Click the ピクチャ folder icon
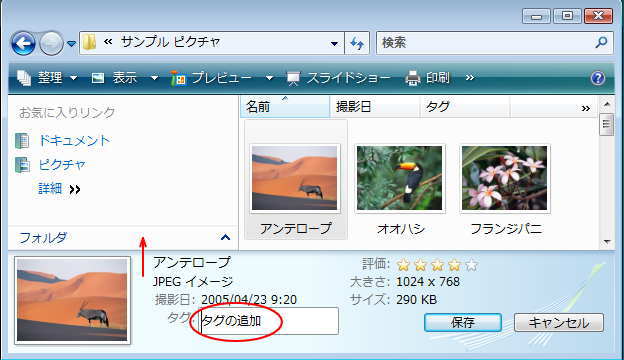Viewport: 624px width, 360px height. (x=22, y=165)
